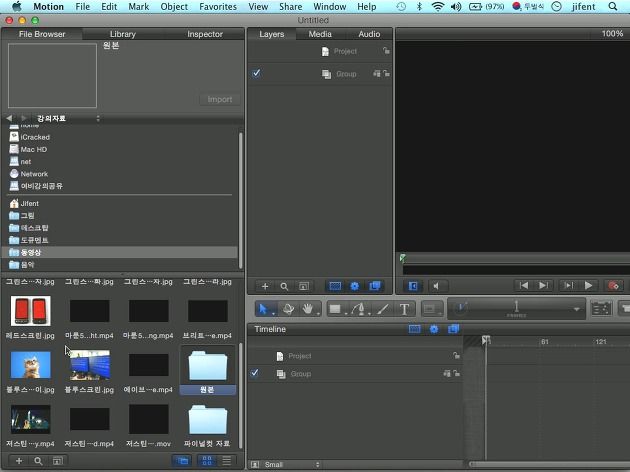This screenshot has width=630, height=472.
Task: Select the Bezier pen tool
Action: 358,309
